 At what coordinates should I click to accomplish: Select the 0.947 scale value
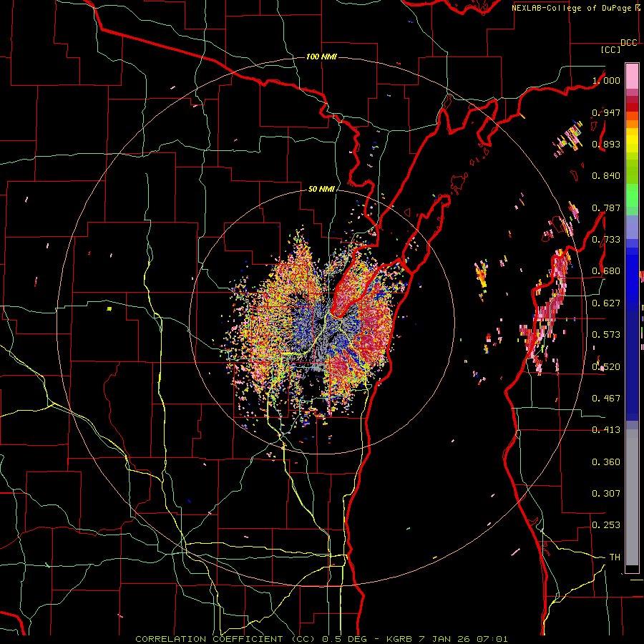point(606,112)
